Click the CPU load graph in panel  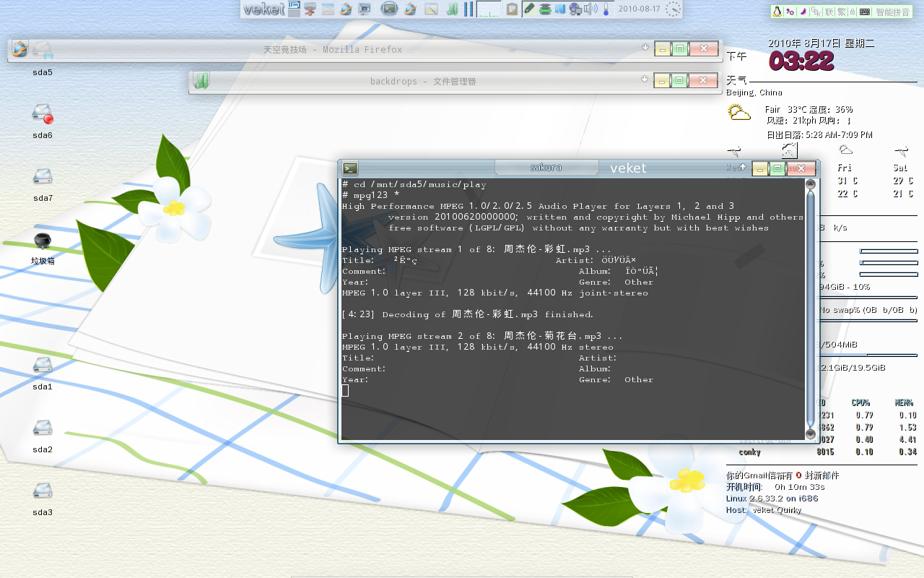pos(489,9)
